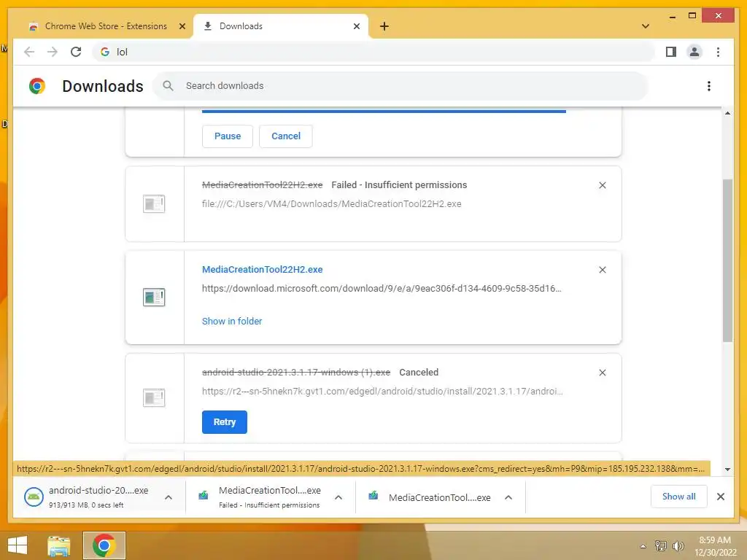
Task: Click the page vertical scrollbar thumb
Action: point(727,260)
